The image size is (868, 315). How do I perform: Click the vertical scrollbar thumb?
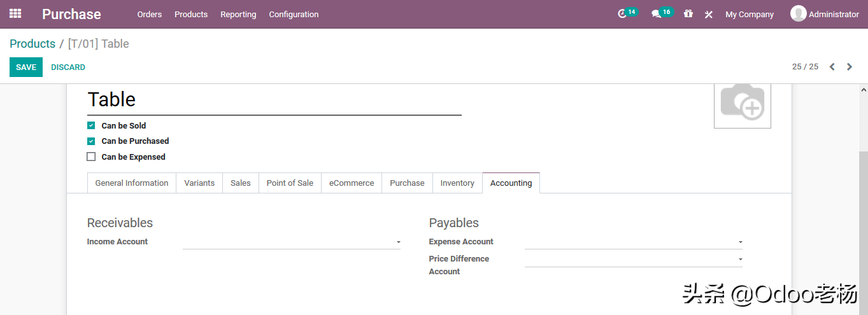point(864,232)
